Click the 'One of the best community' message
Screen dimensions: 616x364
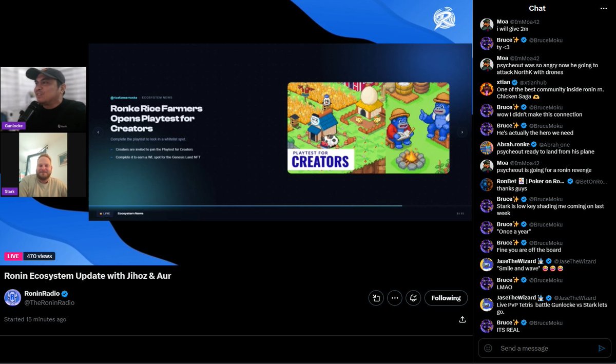pos(551,93)
